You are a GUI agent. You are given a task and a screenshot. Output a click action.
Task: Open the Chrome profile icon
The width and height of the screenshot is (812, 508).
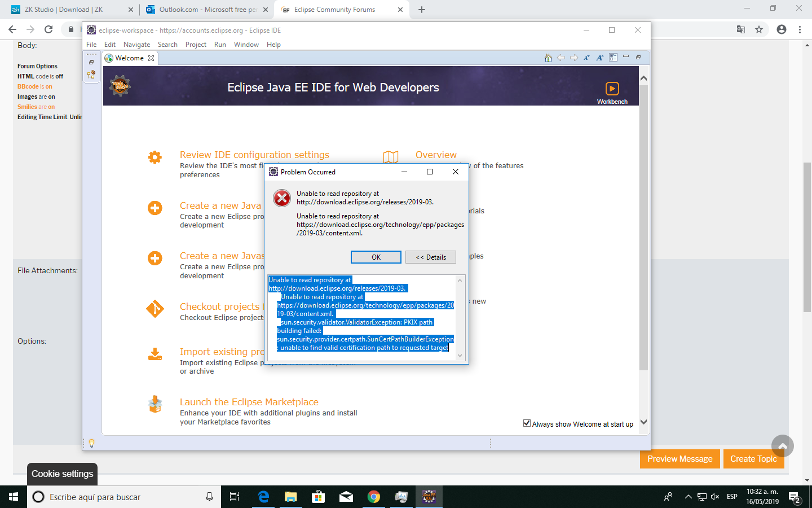pos(782,29)
